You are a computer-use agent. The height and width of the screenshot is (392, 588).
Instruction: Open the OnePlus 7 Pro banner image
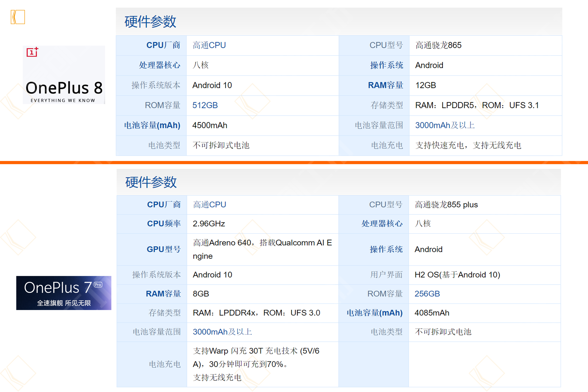pyautogui.click(x=64, y=293)
